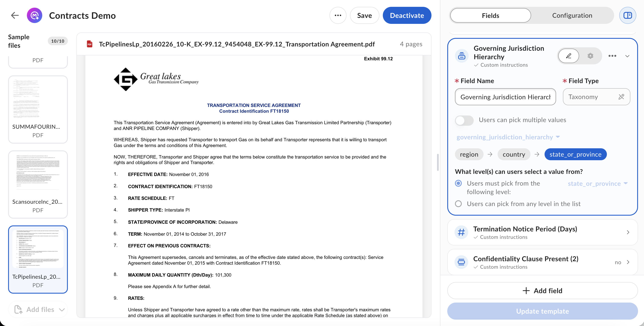Click the Contracts Demo title

(82, 16)
